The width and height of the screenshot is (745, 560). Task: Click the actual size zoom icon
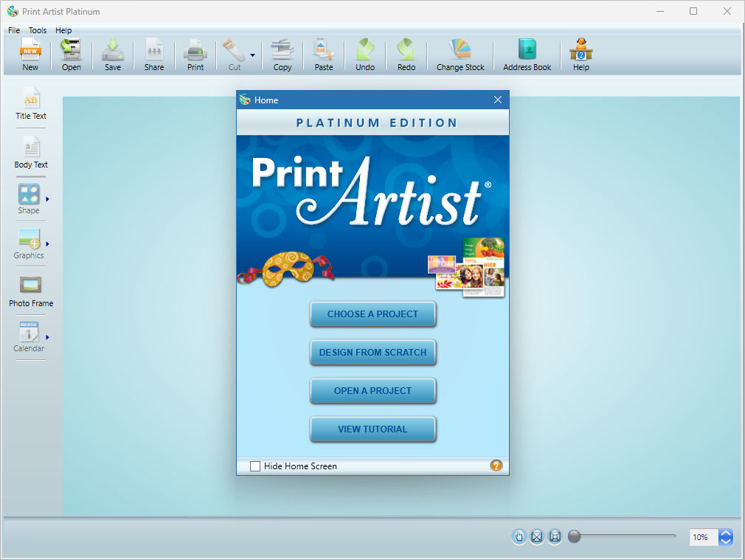click(555, 536)
